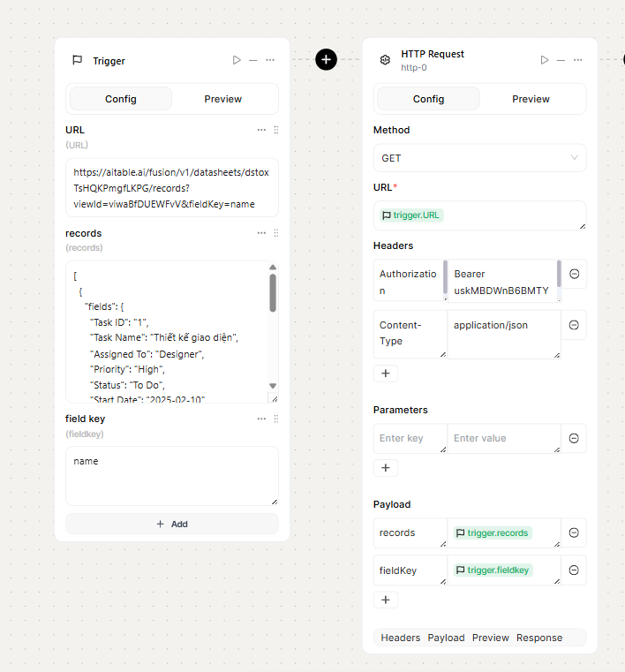Switch to Preview tab in Trigger node
The width and height of the screenshot is (625, 672).
222,99
